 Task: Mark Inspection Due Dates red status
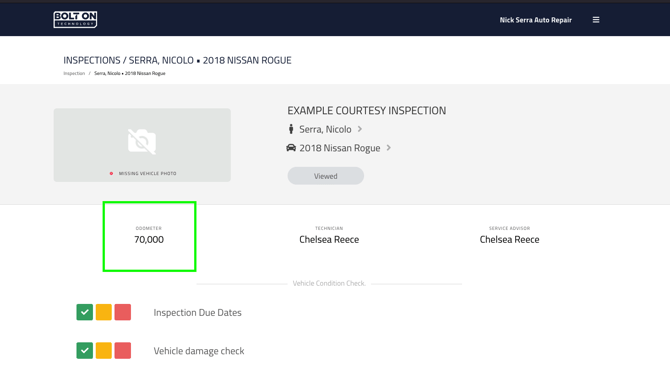[x=123, y=312]
